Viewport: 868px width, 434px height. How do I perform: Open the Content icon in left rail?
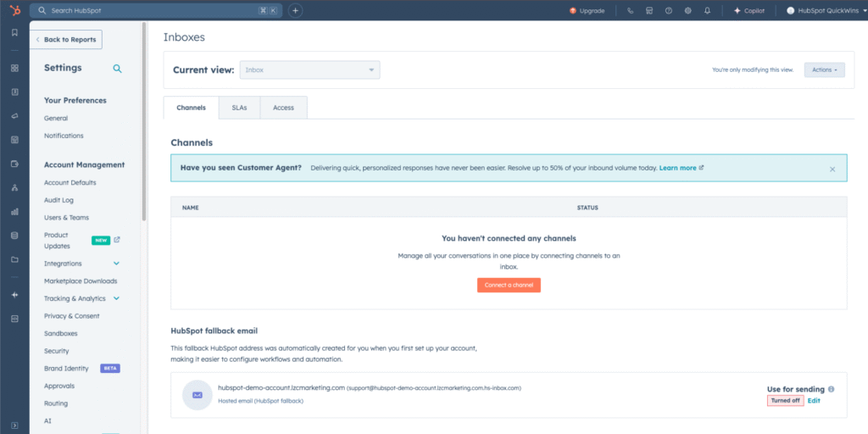(15, 140)
